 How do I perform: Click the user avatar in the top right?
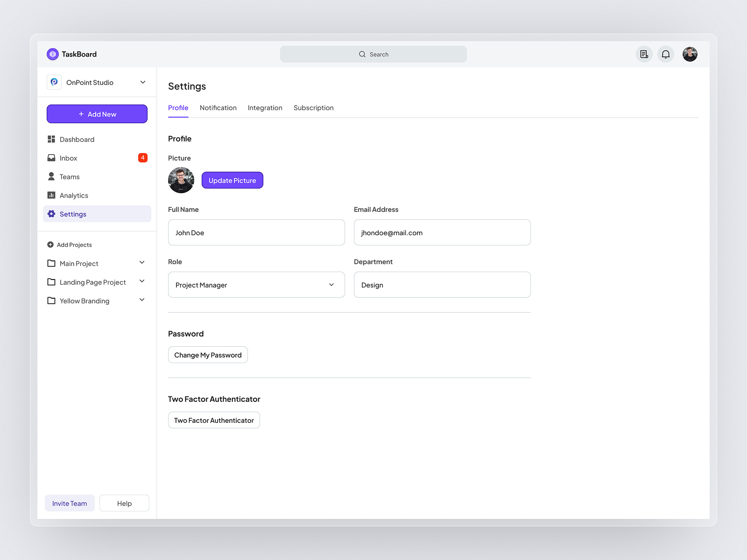pyautogui.click(x=690, y=54)
